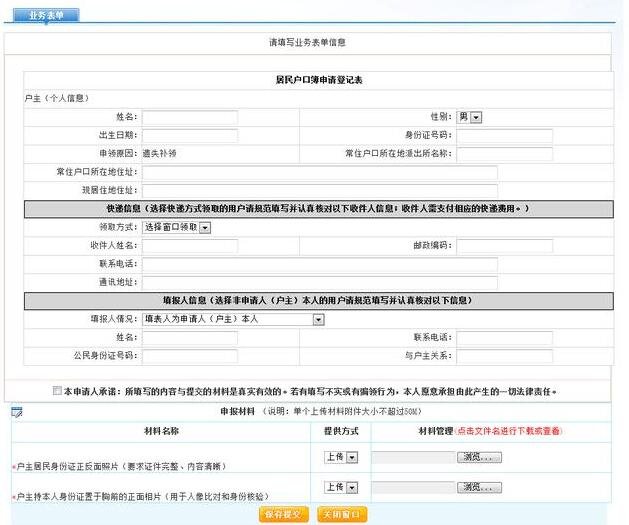This screenshot has height=525, width=629.
Task: Click the 通讯地址 input field
Action: tap(320, 283)
